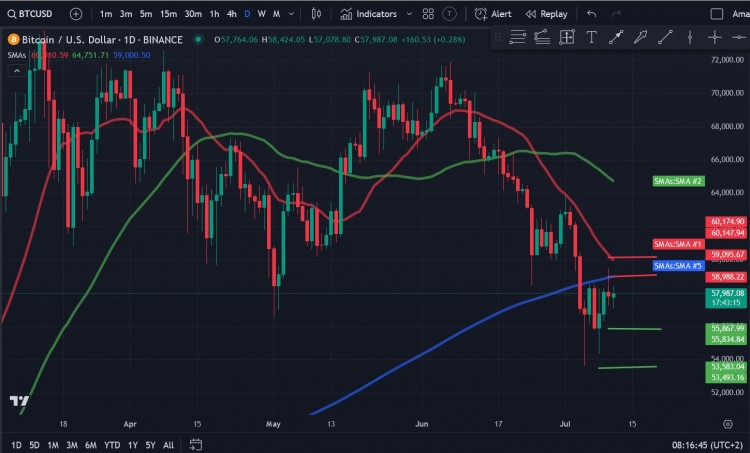750x453 pixels.
Task: Click the 53,583.04 green price tag
Action: pos(726,366)
